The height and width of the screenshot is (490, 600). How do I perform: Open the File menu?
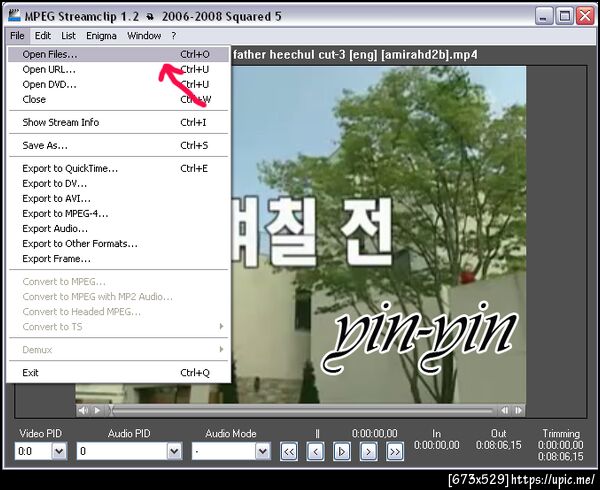17,36
